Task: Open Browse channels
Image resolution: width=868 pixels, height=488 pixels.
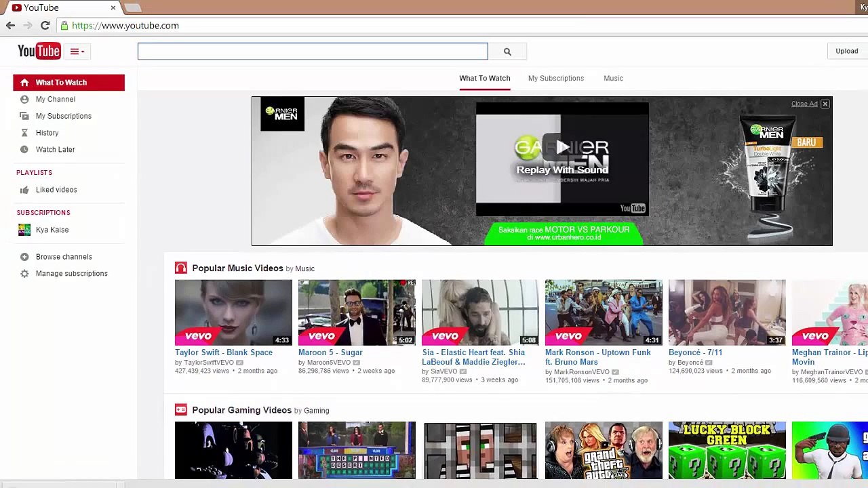Action: click(x=64, y=257)
